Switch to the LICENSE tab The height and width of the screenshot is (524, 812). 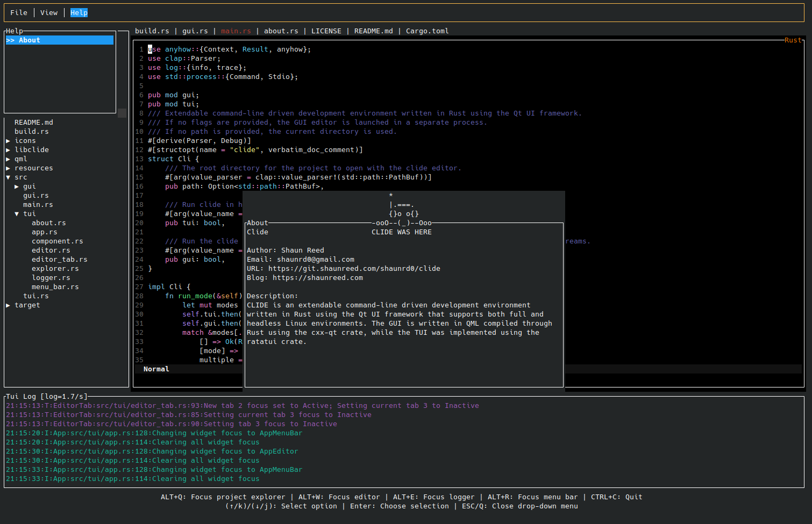[326, 31]
